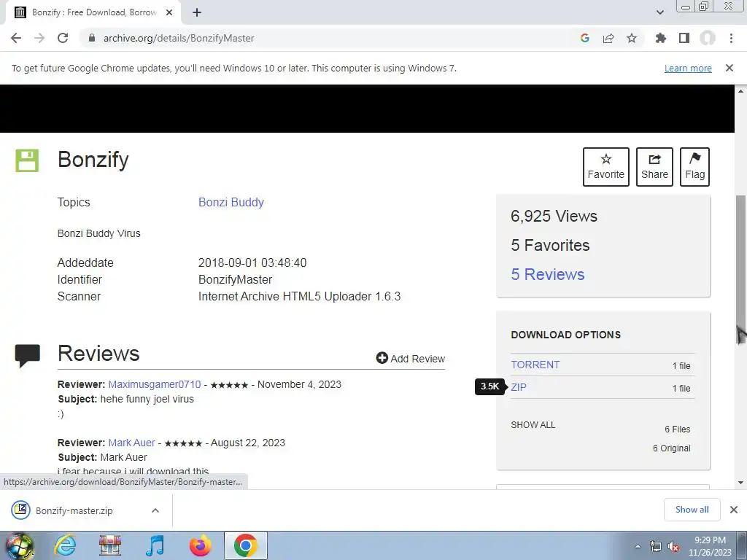Download the ZIP option
Image resolution: width=747 pixels, height=560 pixels.
519,387
